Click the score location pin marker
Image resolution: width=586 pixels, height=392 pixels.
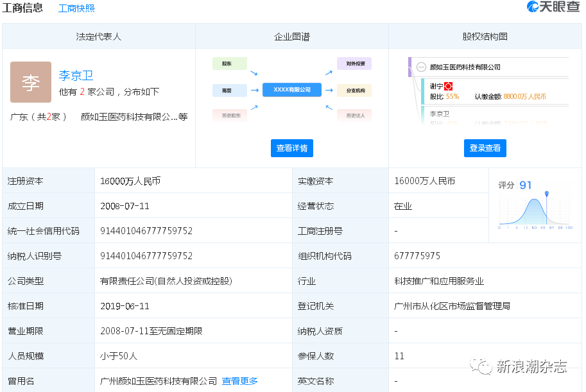(x=546, y=193)
